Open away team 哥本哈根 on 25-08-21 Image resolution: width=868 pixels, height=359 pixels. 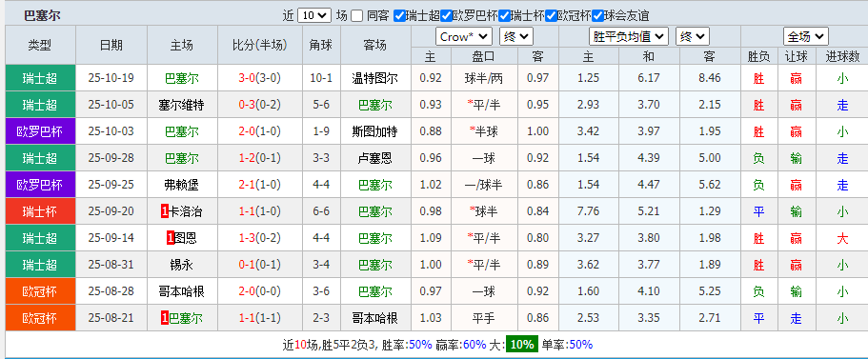(x=374, y=318)
